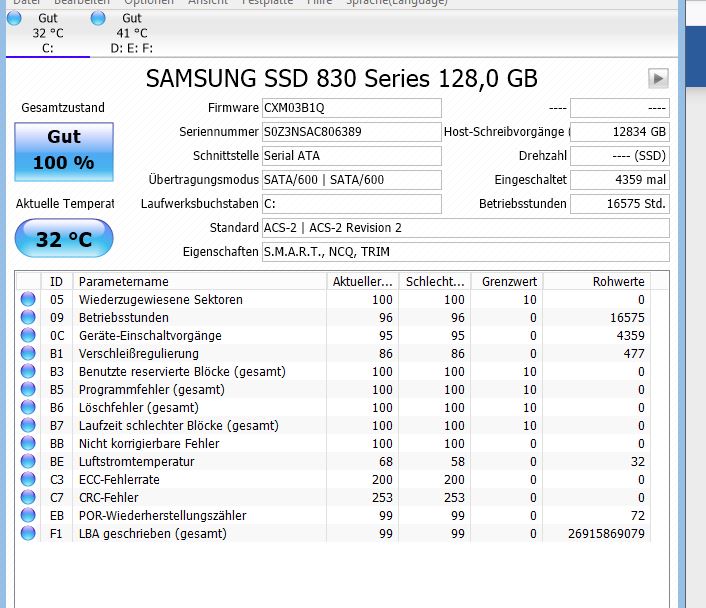Screen dimensions: 706x608
Task: Click status icon of Wiederzugewiesene Sektoren row
Action: click(x=28, y=299)
